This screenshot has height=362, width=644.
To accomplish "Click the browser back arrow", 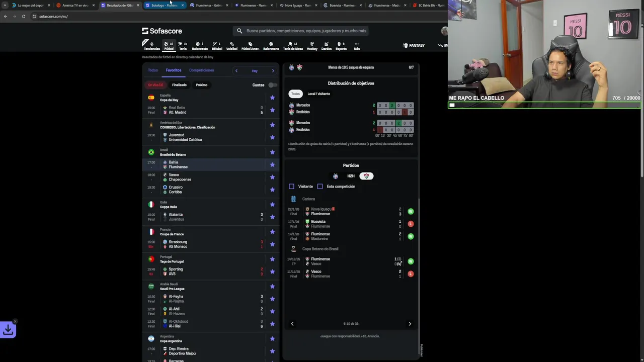I will (x=6, y=16).
